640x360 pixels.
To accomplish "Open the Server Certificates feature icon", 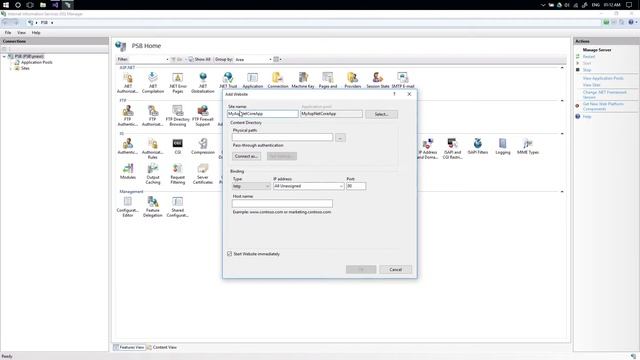I will point(203,174).
